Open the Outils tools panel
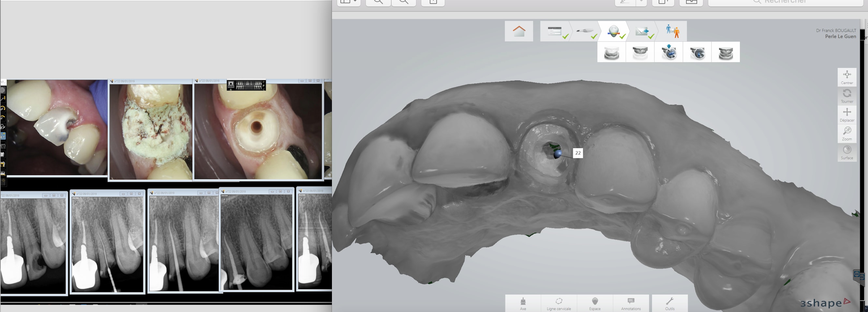This screenshot has height=312, width=868. (669, 303)
